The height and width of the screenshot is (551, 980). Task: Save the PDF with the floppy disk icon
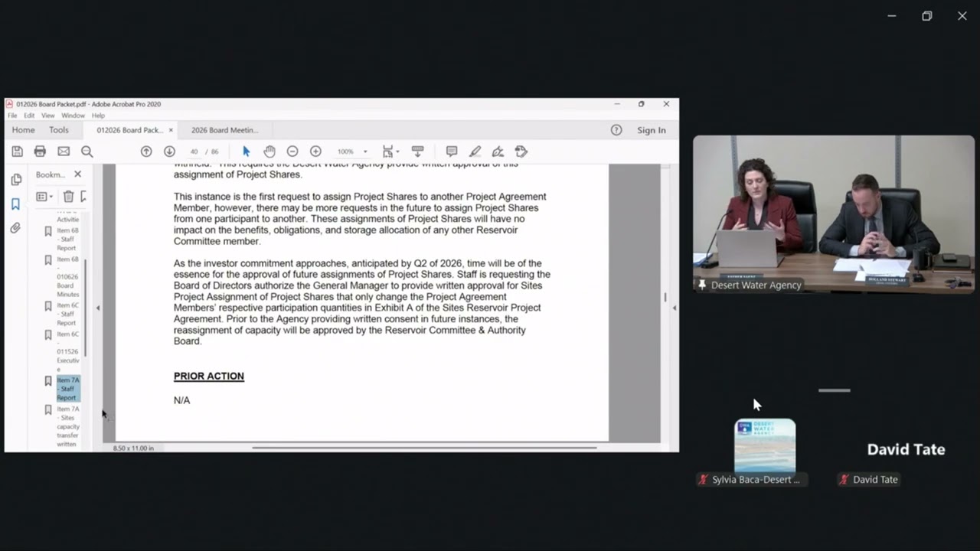[x=17, y=152]
